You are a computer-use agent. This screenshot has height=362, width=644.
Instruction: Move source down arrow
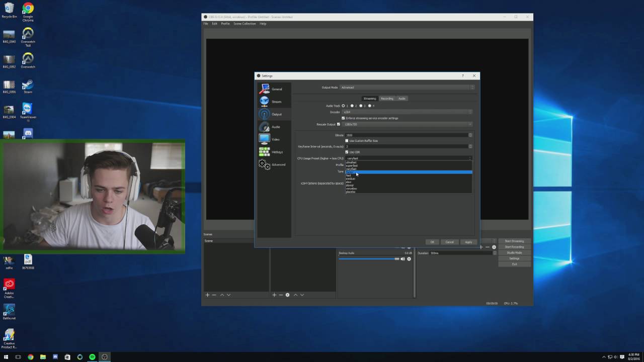click(302, 295)
